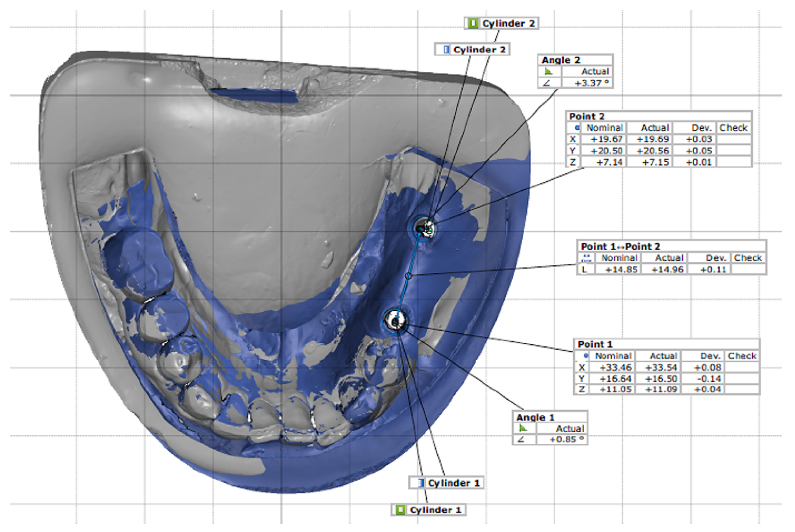Click the blue point icon in Point 2 table

tap(577, 128)
